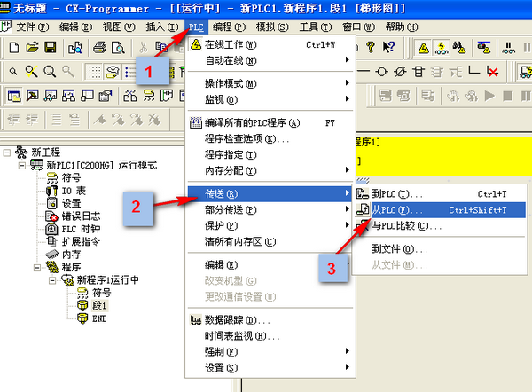Choose 清所有内存区(C)
The width and height of the screenshot is (532, 392).
[270, 241]
